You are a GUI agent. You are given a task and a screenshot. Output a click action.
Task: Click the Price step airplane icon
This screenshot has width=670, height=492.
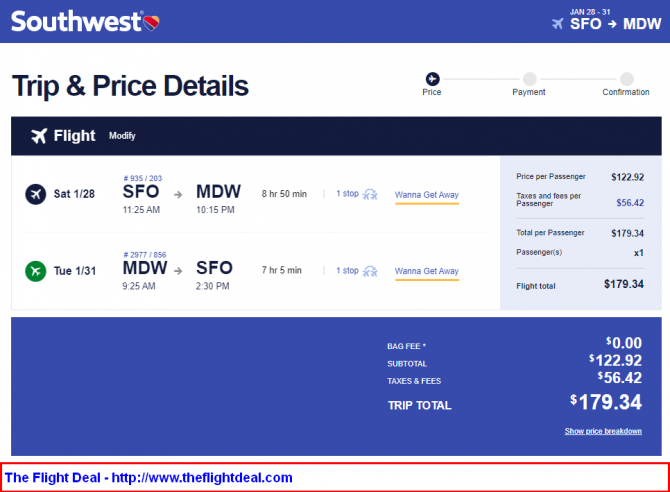click(432, 79)
